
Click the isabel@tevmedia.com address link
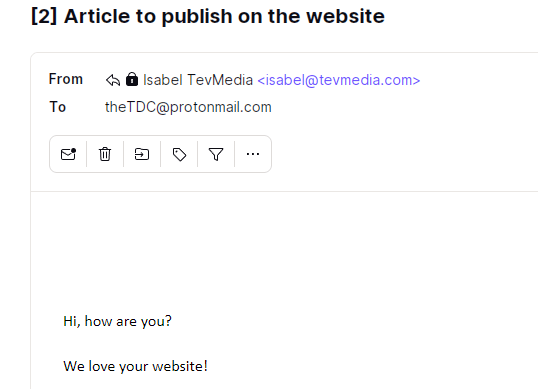coord(339,80)
